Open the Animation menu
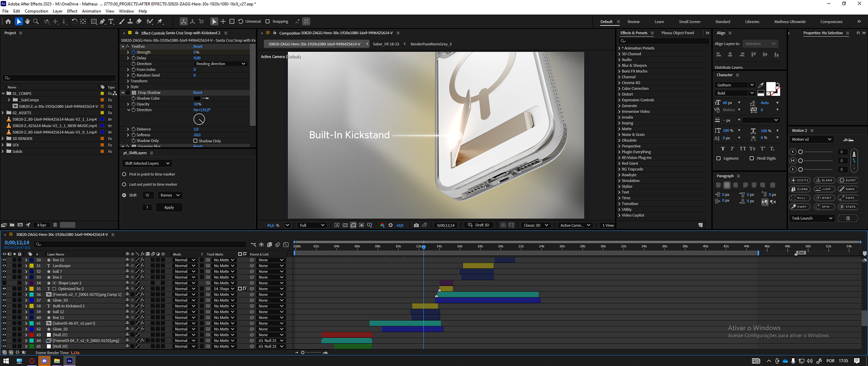The height and width of the screenshot is (366, 868). click(91, 11)
